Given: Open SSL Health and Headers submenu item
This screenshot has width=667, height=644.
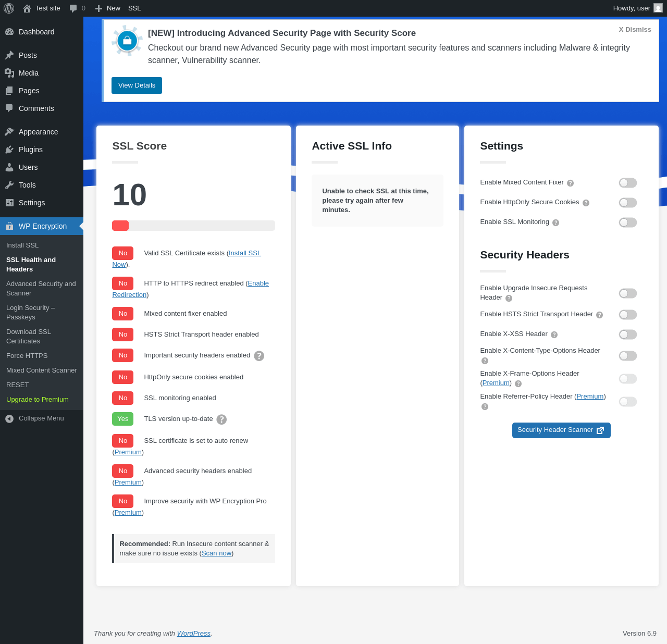Looking at the screenshot, I should tap(42, 265).
